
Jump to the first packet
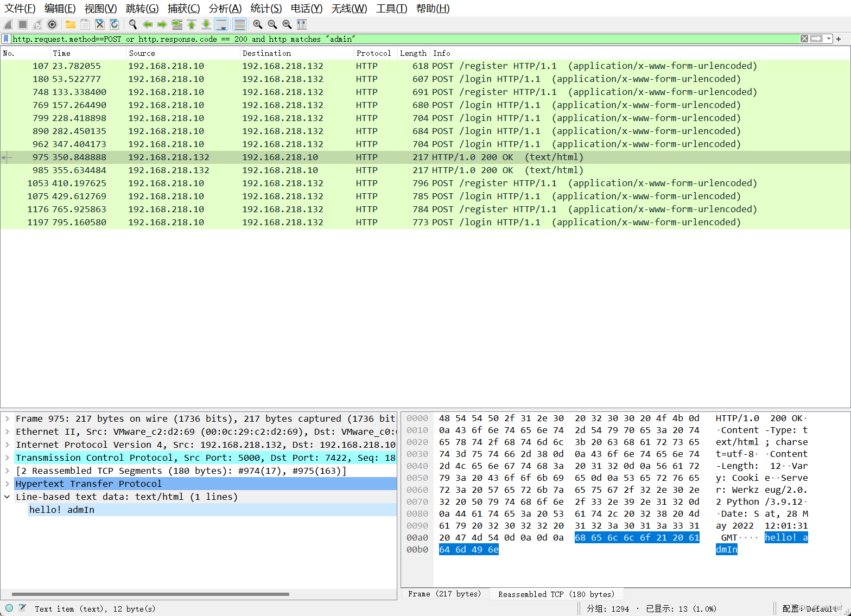click(x=192, y=24)
